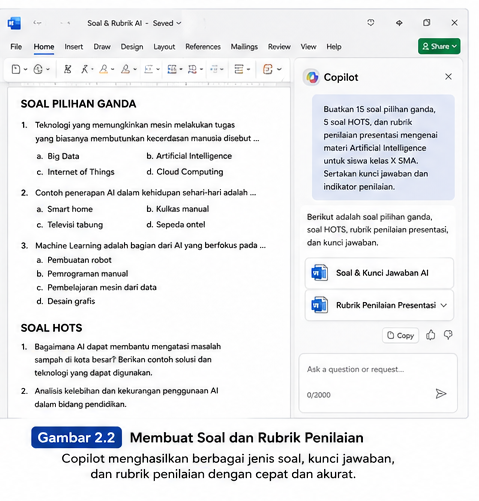Expand the arrow beside the page icon

click(25, 69)
